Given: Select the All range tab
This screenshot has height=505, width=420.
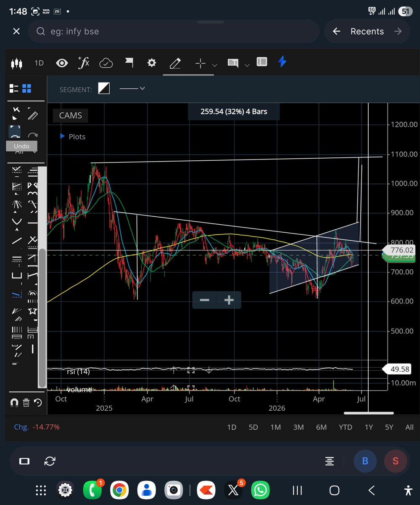Looking at the screenshot, I should point(409,427).
